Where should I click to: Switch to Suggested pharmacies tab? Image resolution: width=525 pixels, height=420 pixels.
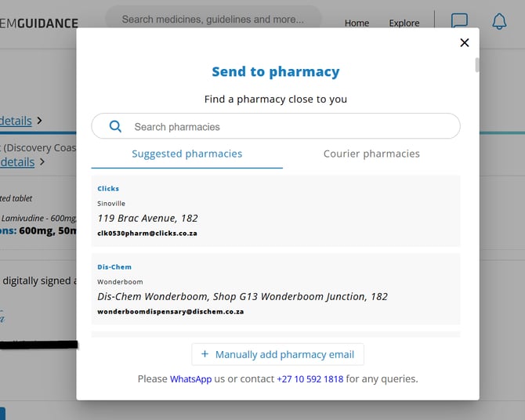coord(187,154)
